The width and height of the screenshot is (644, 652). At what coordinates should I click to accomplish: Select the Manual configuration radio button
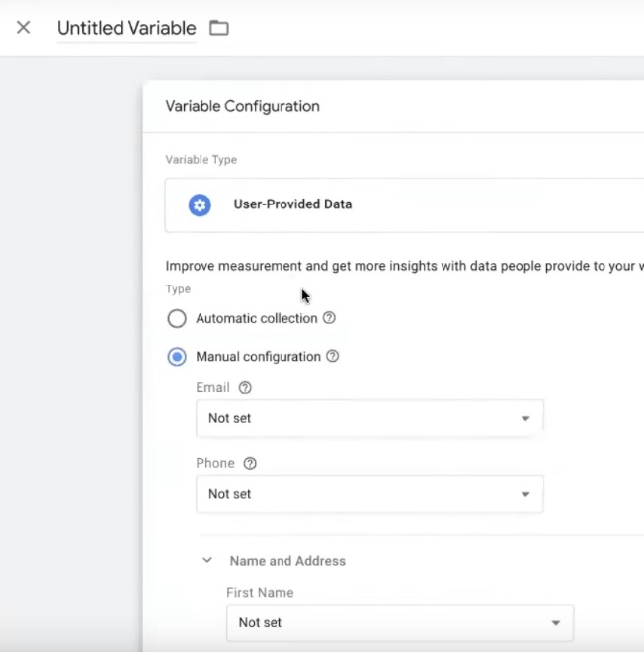(x=177, y=357)
